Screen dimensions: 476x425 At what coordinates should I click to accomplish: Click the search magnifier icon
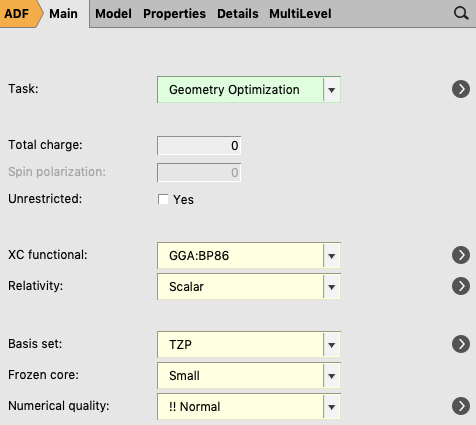click(x=461, y=14)
